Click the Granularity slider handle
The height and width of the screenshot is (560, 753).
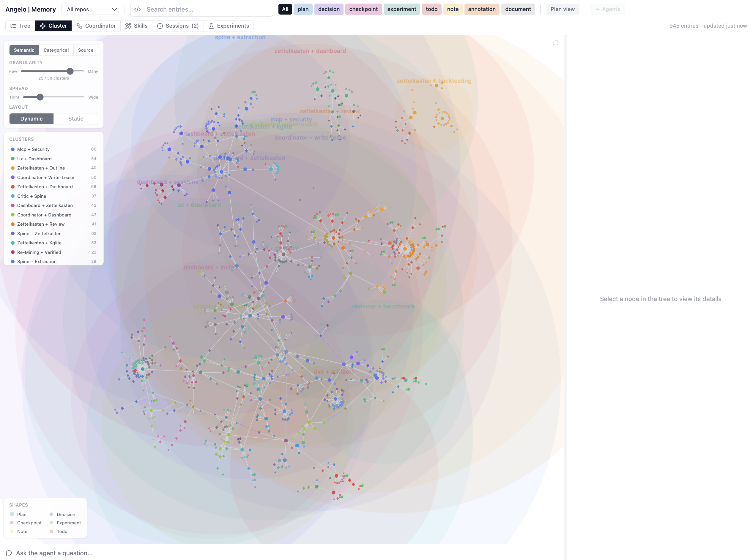[x=70, y=71]
